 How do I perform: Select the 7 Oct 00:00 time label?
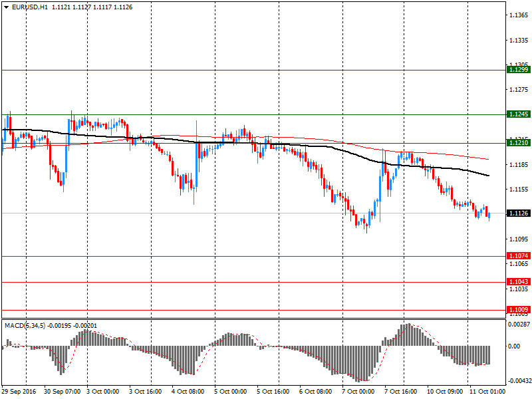click(x=358, y=392)
